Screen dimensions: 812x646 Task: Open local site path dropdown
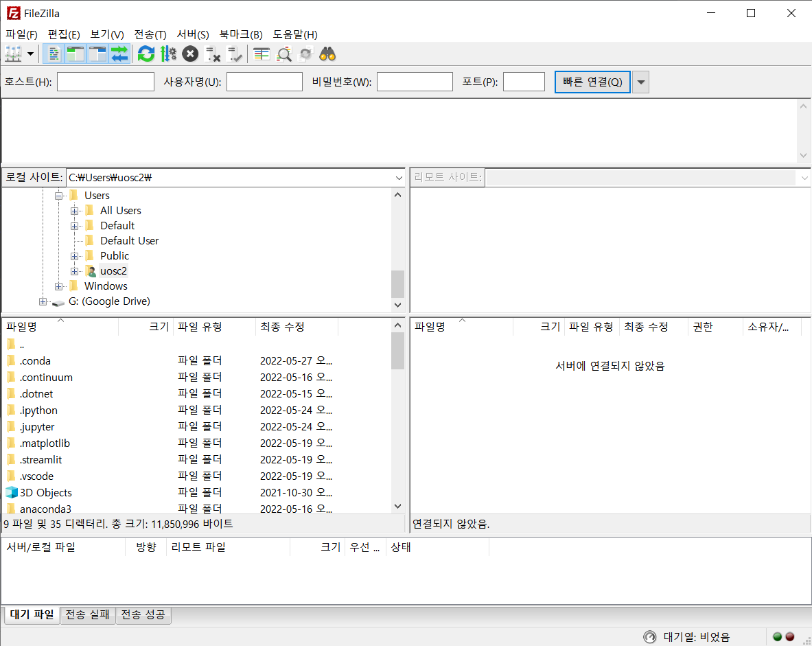click(399, 178)
